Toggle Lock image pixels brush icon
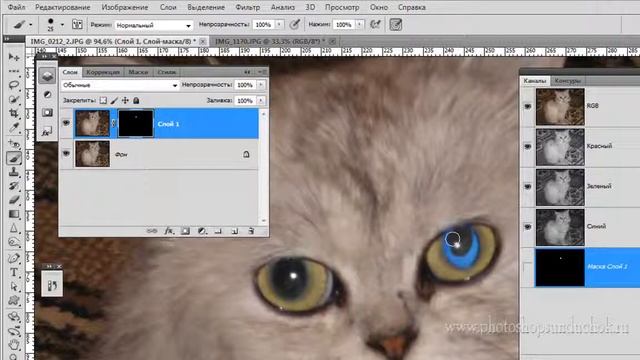Image resolution: width=640 pixels, height=360 pixels. click(x=114, y=100)
